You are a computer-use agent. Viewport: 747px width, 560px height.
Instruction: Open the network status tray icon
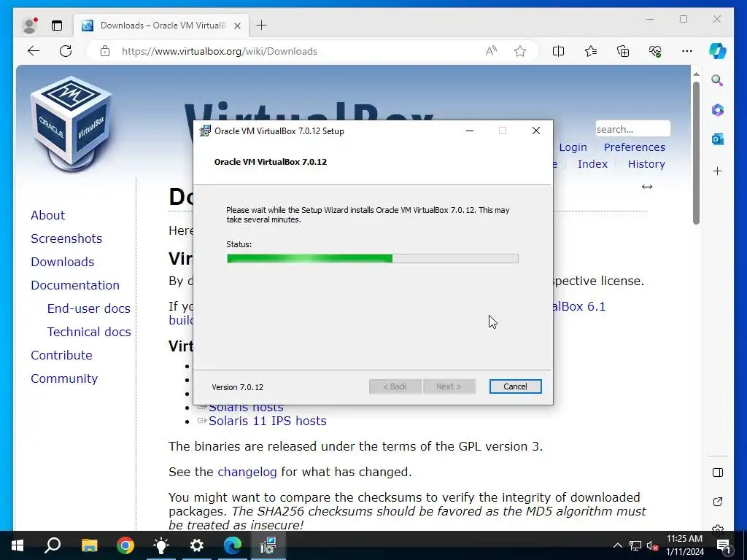(x=635, y=545)
